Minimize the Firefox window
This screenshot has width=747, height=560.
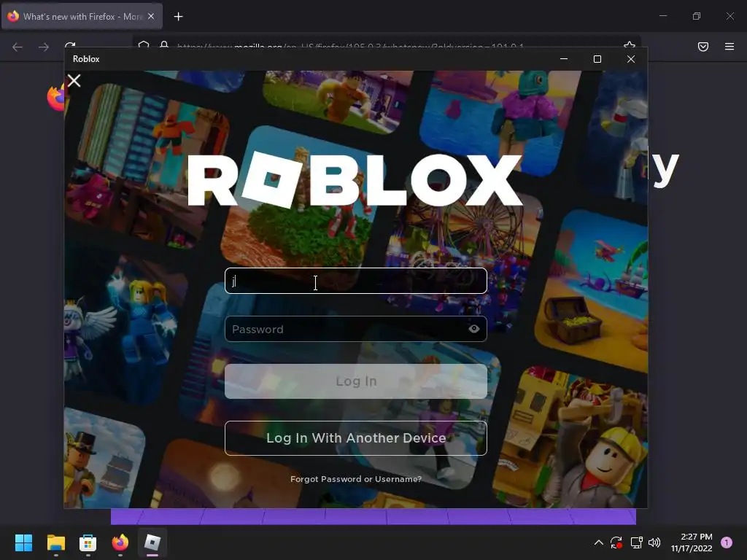tap(662, 16)
